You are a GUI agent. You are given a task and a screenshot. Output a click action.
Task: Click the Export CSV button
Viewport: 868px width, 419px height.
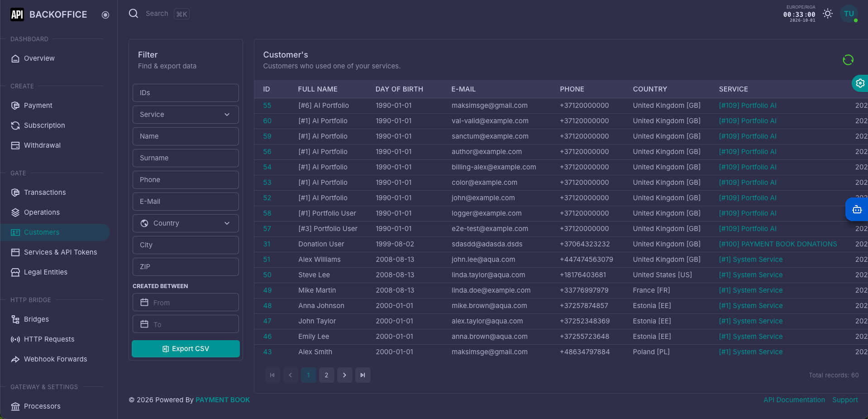(186, 349)
